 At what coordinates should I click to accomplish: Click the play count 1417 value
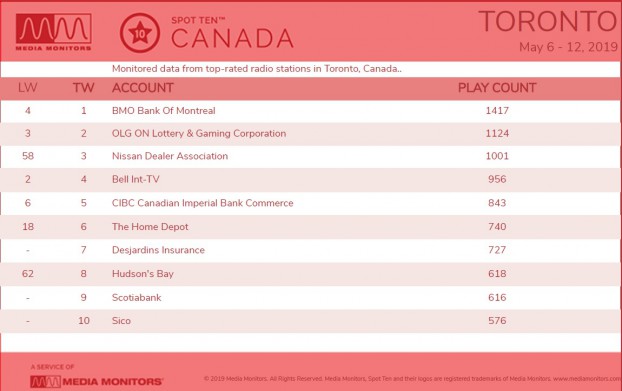point(497,111)
